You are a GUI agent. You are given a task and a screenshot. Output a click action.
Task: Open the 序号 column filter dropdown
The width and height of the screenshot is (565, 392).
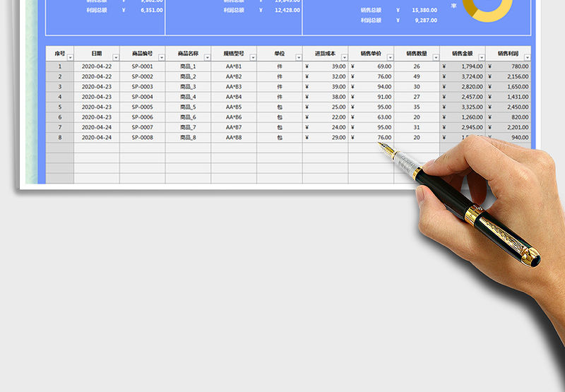pos(70,58)
